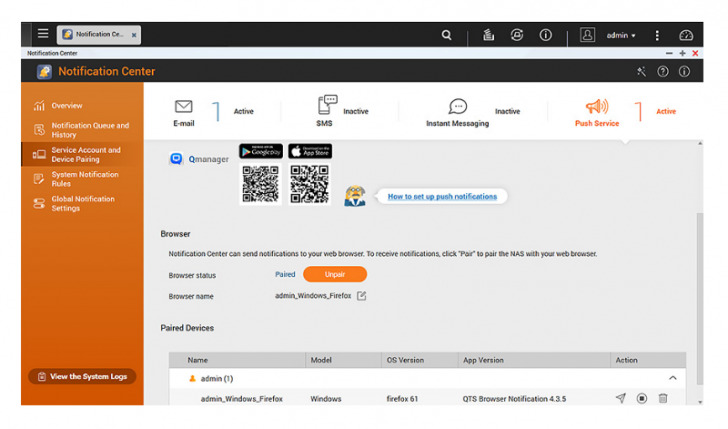
Task: Click View the System Logs button
Action: point(82,377)
